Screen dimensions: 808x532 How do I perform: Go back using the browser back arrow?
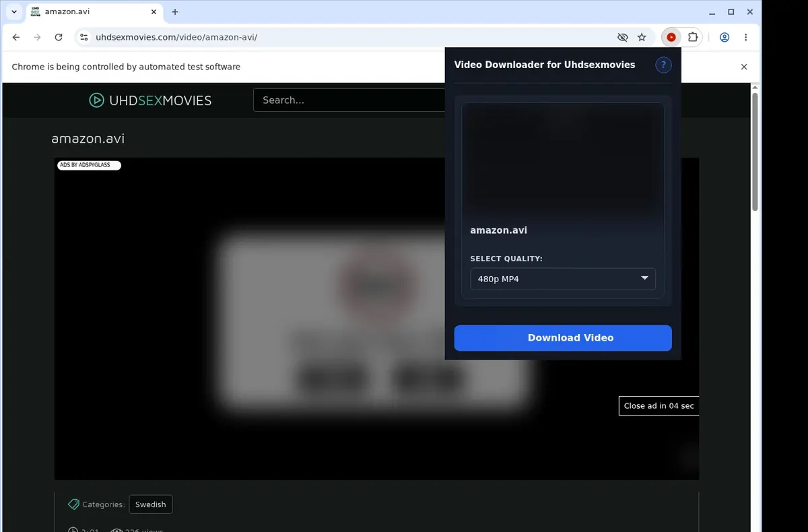(x=16, y=38)
